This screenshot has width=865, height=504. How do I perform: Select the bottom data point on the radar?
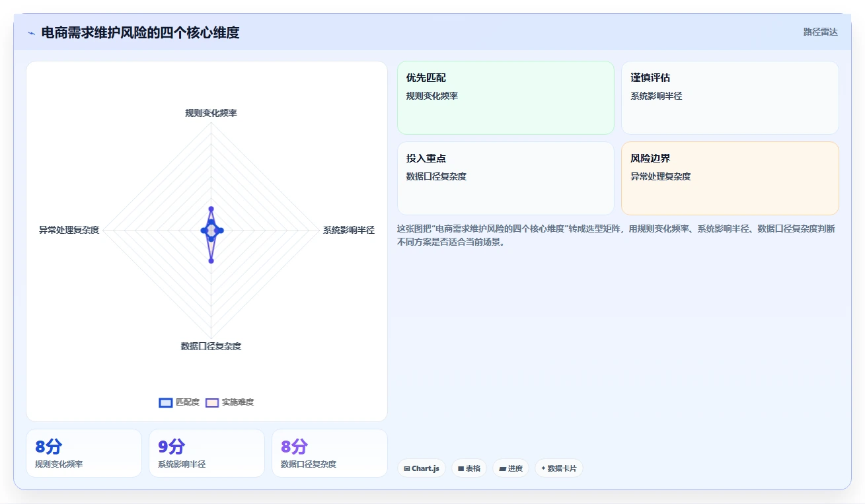click(x=211, y=261)
